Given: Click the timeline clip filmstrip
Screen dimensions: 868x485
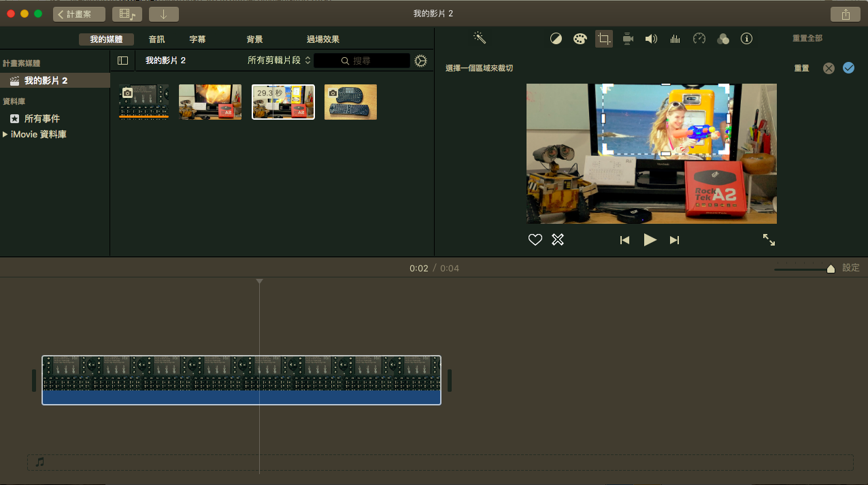Looking at the screenshot, I should [241, 373].
